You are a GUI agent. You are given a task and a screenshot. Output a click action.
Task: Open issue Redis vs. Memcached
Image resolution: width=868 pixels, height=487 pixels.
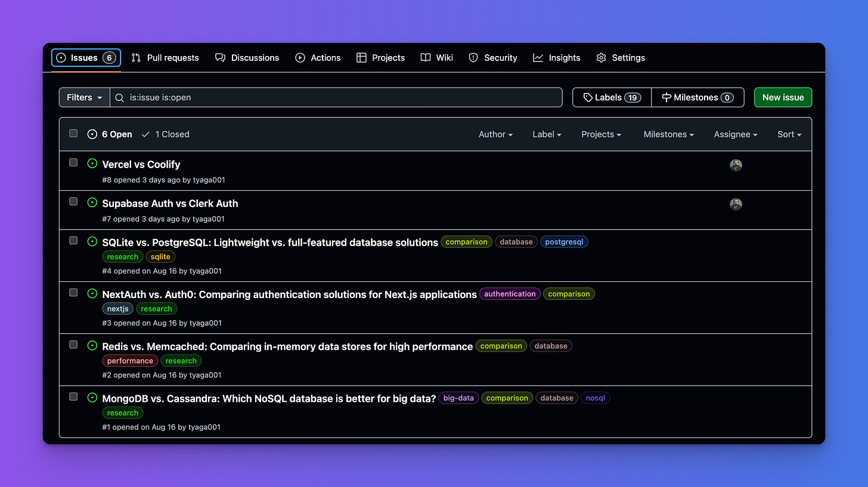(x=287, y=346)
